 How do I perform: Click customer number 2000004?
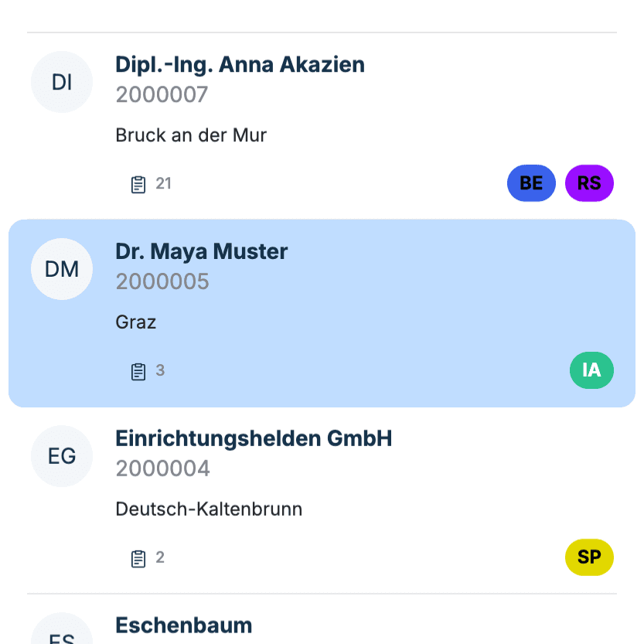[x=162, y=469]
